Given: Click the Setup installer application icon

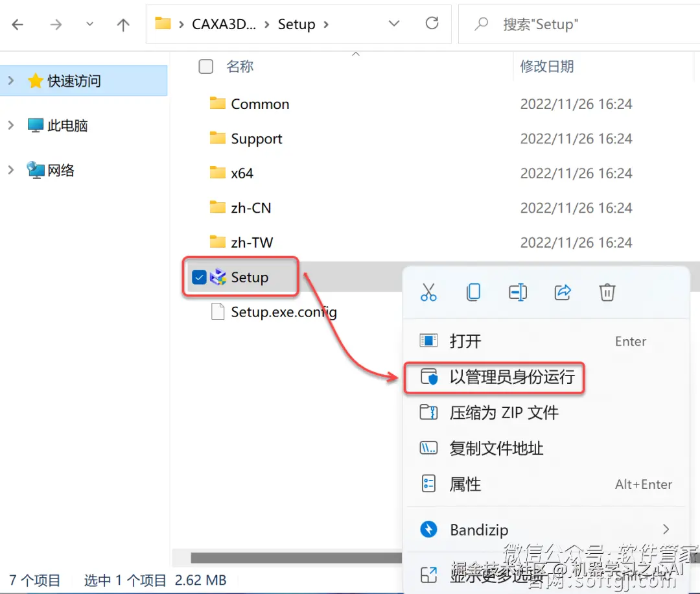Looking at the screenshot, I should (218, 277).
